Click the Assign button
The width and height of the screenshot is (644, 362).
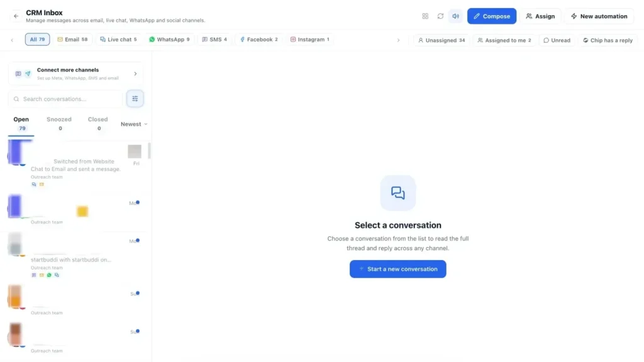point(540,16)
